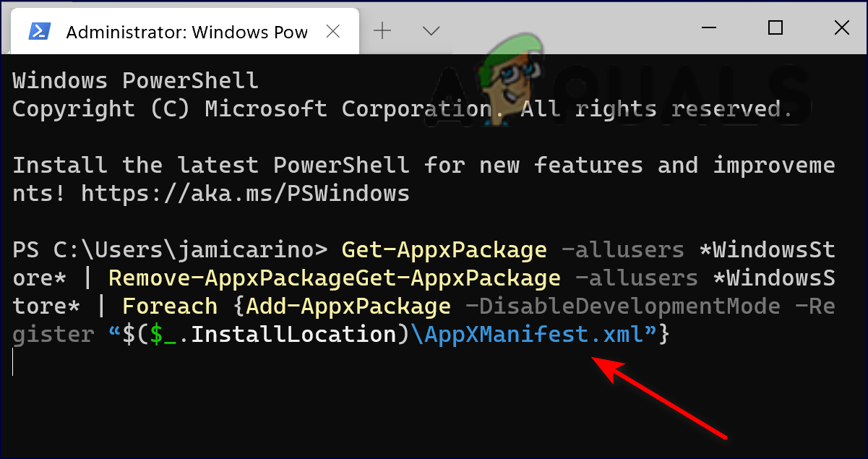Screen dimensions: 868x459
Task: Open a new terminal tab with the plus icon
Action: pyautogui.click(x=382, y=30)
